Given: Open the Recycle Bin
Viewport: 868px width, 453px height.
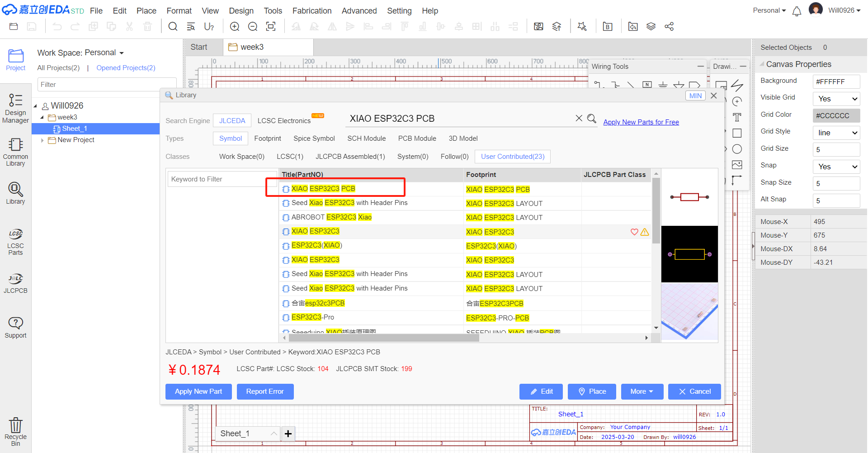Looking at the screenshot, I should [15, 431].
